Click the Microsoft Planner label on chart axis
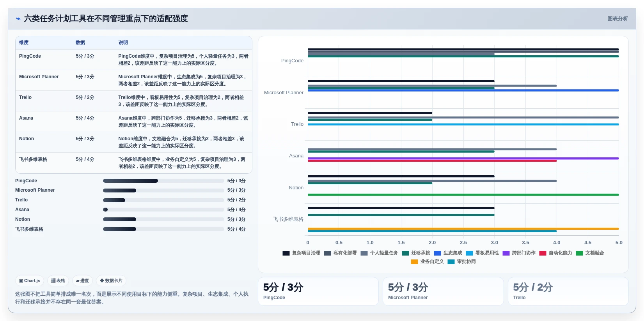The width and height of the screenshot is (644, 321). click(284, 93)
